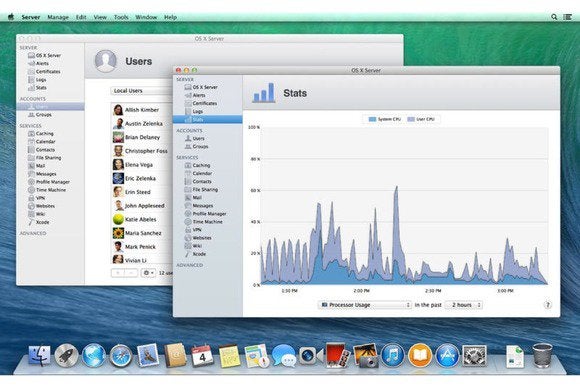This screenshot has width=580, height=388.
Task: Open Notification Center icon in menu bar
Action: (x=568, y=17)
